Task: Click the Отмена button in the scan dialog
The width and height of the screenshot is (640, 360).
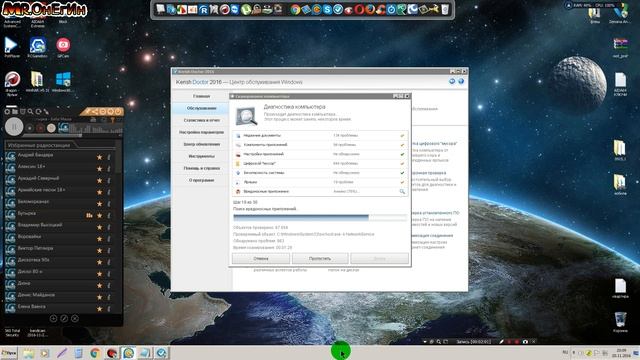Action: click(261, 258)
